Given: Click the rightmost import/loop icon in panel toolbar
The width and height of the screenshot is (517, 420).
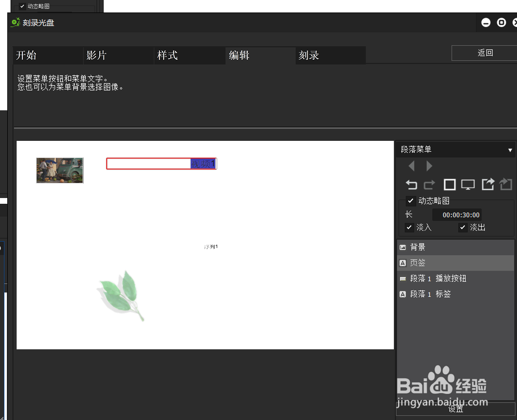Looking at the screenshot, I should [506, 185].
